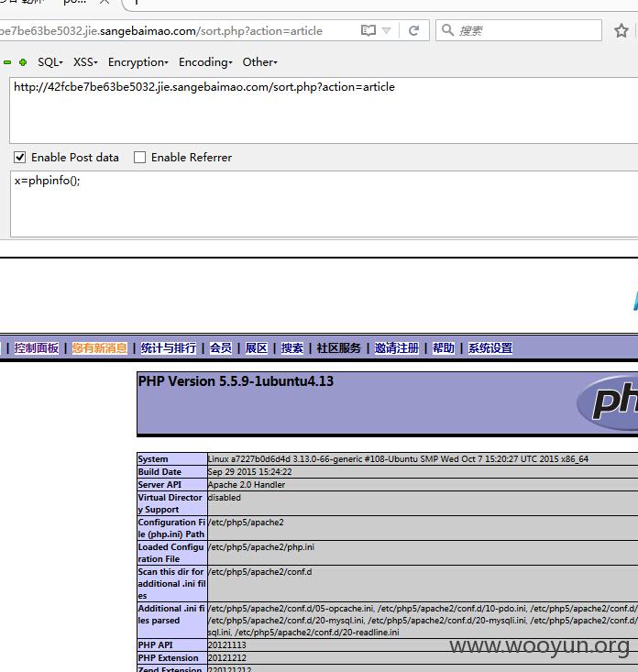638x672 pixels.
Task: Click the search magnifier icon
Action: pyautogui.click(x=447, y=30)
